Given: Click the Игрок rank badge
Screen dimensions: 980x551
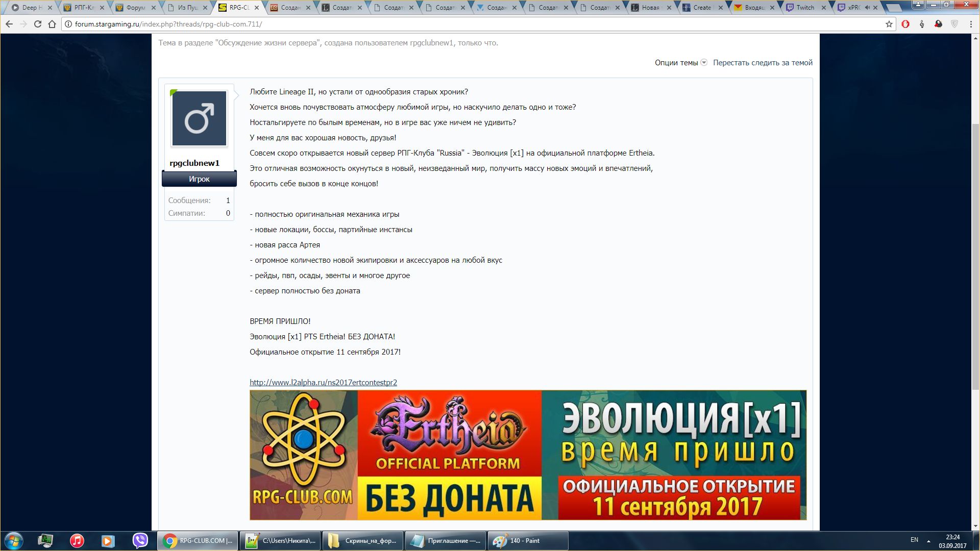Looking at the screenshot, I should click(199, 179).
